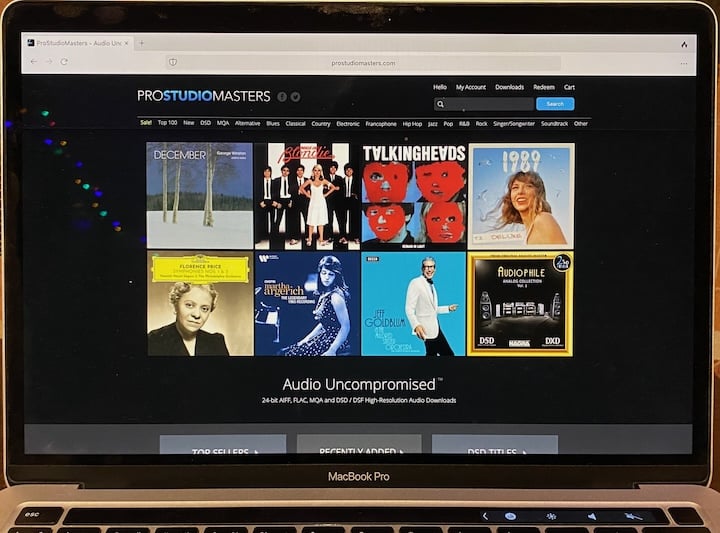720x533 pixels.
Task: Select the Hip Hop genre
Action: tap(412, 124)
